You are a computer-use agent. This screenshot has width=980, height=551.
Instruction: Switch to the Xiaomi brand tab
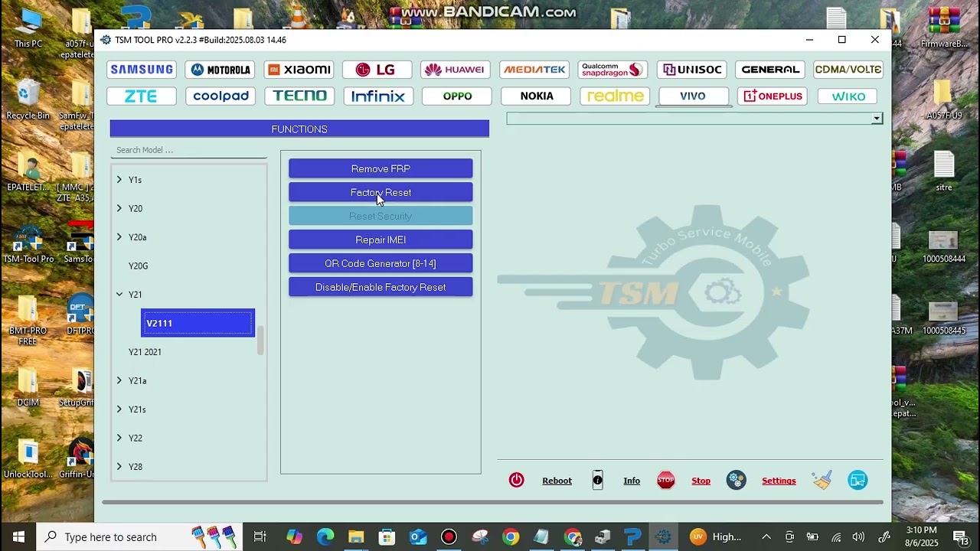click(x=299, y=70)
